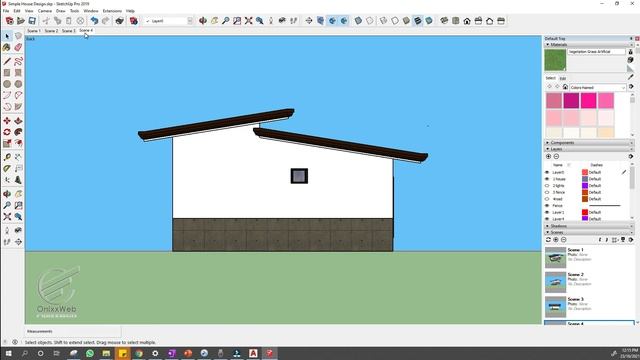This screenshot has width=640, height=360.
Task: Open the current layer dropdown in toolbar
Action: pos(190,21)
